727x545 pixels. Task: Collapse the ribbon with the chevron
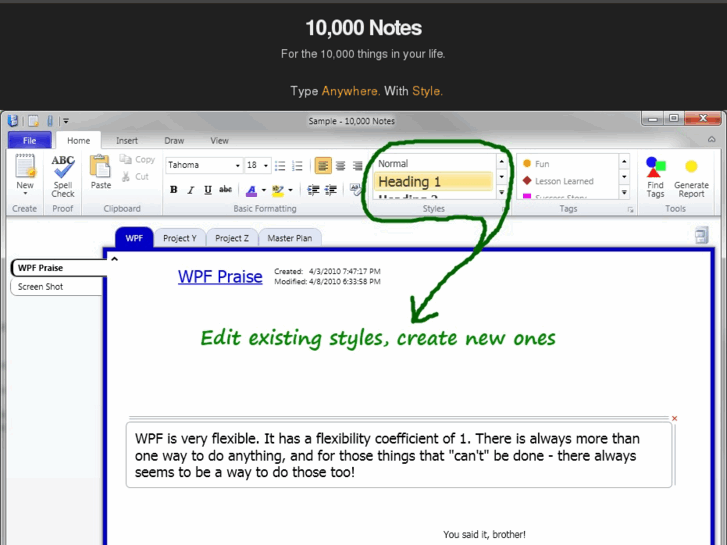coord(711,140)
